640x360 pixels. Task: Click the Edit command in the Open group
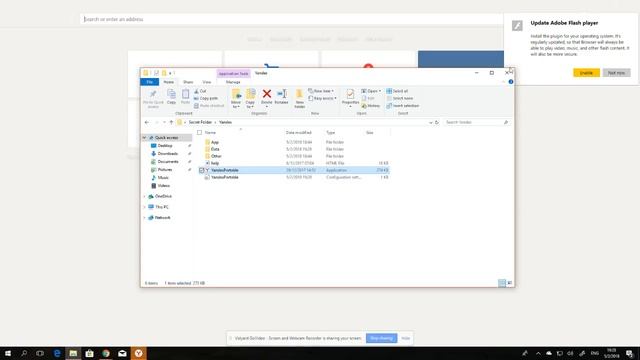tap(368, 98)
